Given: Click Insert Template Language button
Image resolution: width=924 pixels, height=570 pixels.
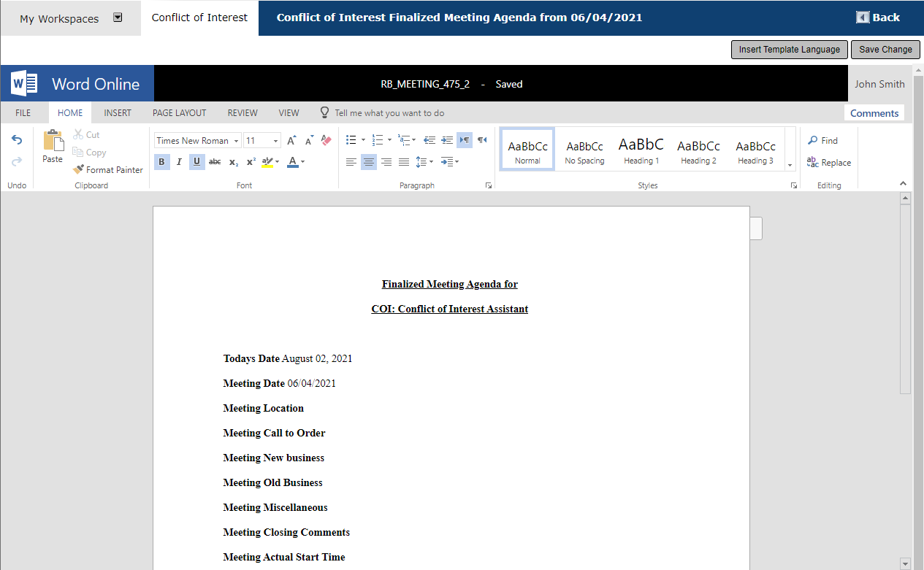Looking at the screenshot, I should pyautogui.click(x=790, y=50).
